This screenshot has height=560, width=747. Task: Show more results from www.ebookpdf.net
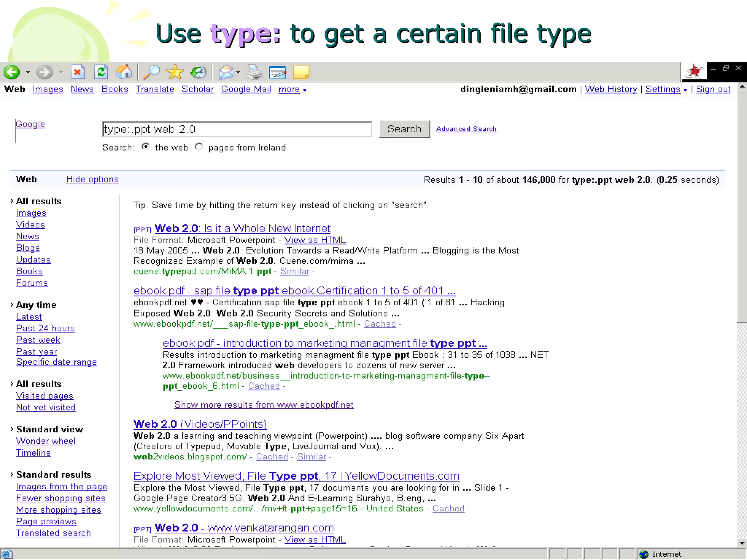point(264,405)
